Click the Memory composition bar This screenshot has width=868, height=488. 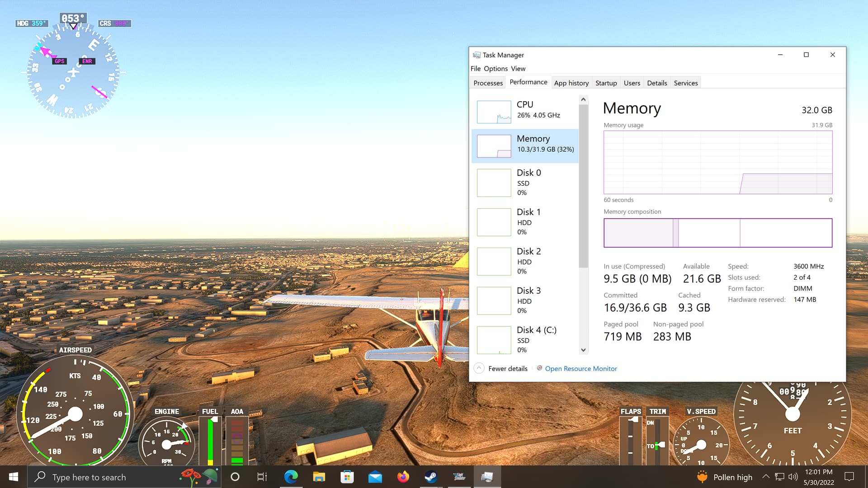pyautogui.click(x=718, y=233)
